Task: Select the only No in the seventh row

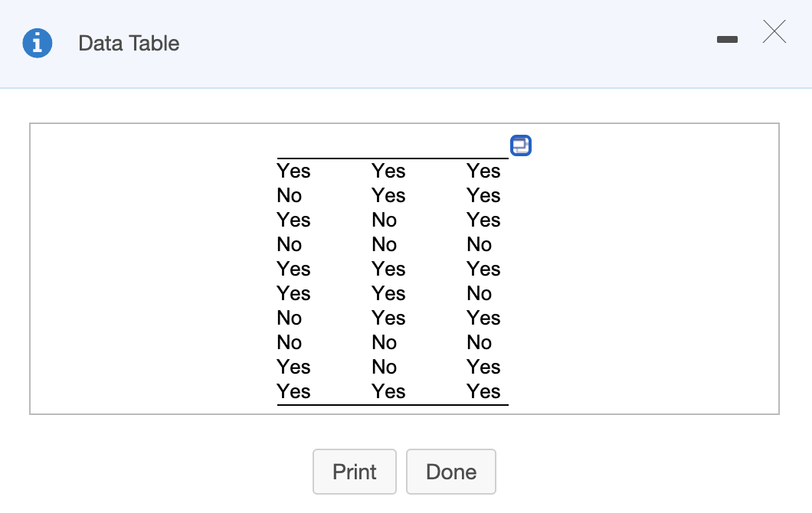Action: click(x=290, y=318)
